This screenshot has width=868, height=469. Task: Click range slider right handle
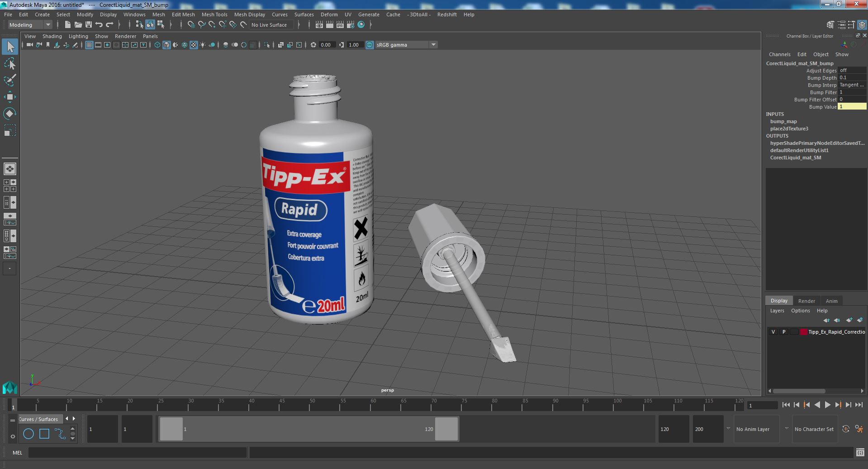(446, 429)
